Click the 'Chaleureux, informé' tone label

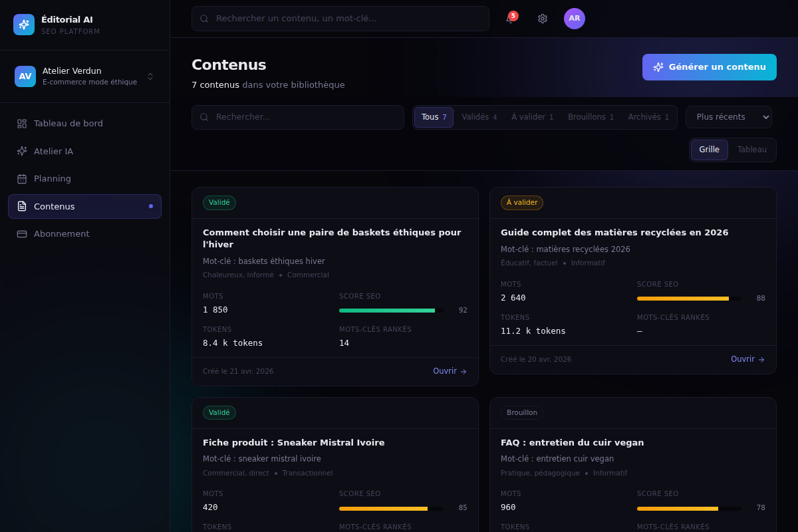(238, 275)
